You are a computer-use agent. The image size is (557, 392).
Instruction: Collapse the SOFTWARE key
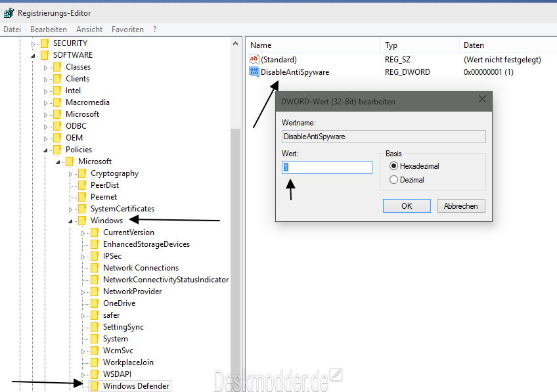pos(33,56)
